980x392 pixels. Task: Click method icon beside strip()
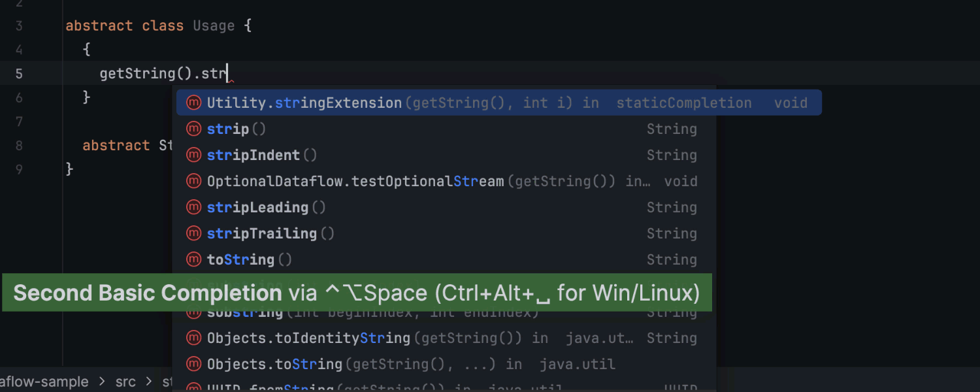pyautogui.click(x=193, y=129)
